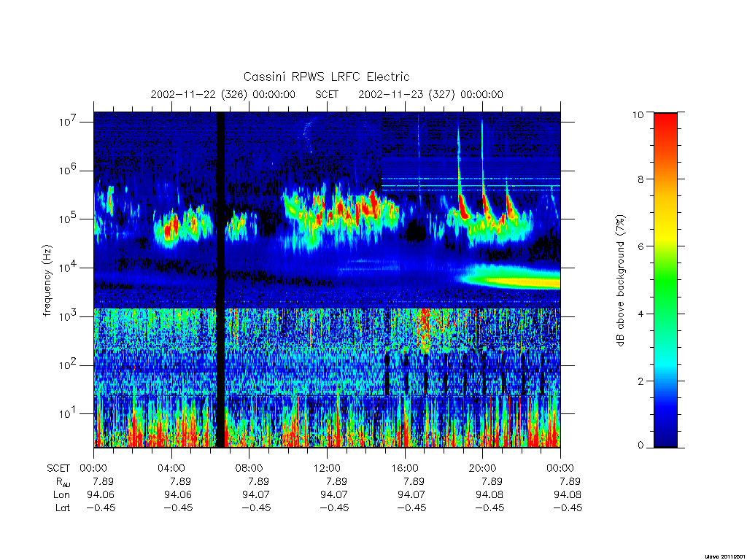The image size is (747, 560).
Task: Click the tallest vertical burst spike at 20:00
Action: coord(482,167)
